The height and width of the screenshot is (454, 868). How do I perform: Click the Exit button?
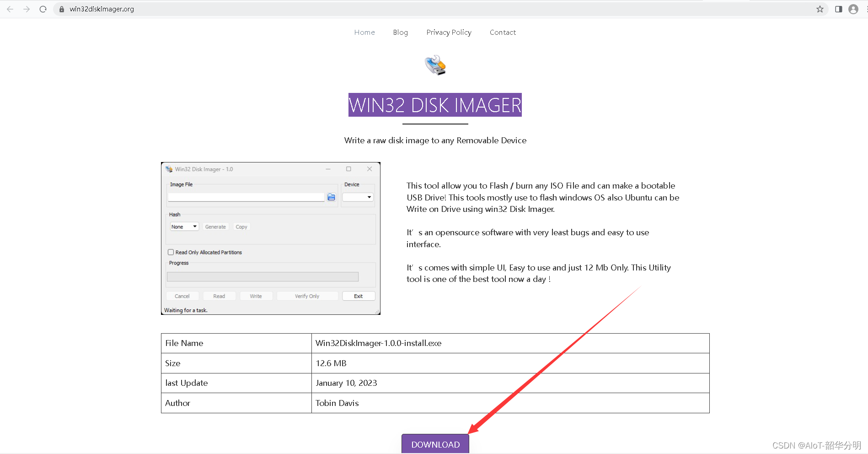tap(359, 296)
